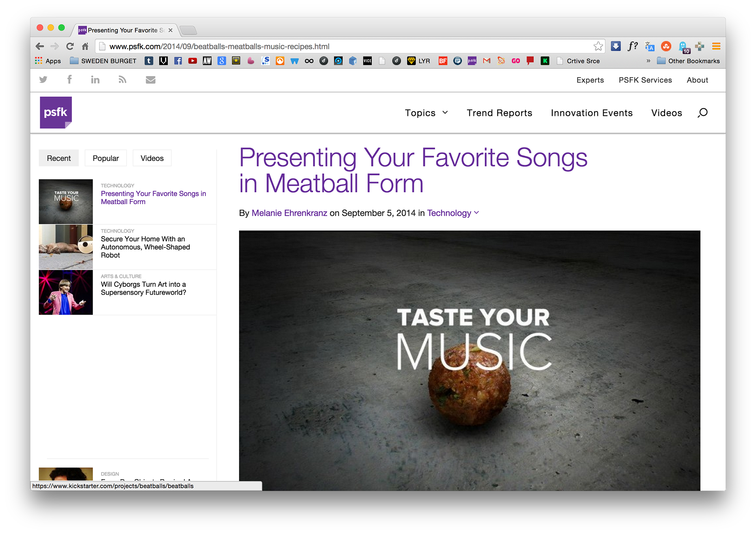Open the VICE bookmark

tap(367, 61)
